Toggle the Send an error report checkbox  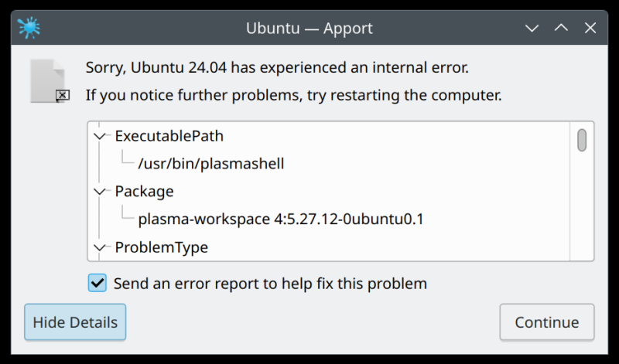97,283
